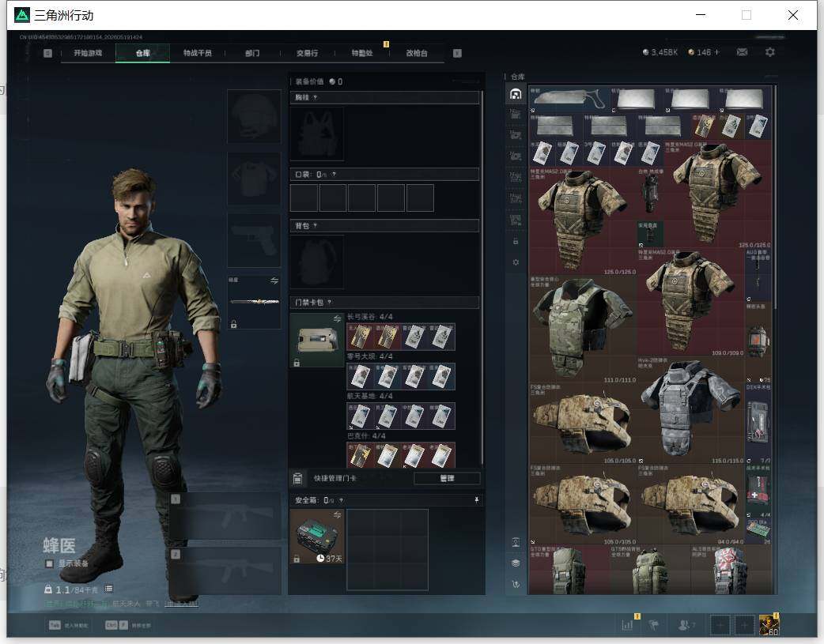Screen dimensions: 824x644
Task: Click the help icon next to 胸挂
Action: (315, 98)
